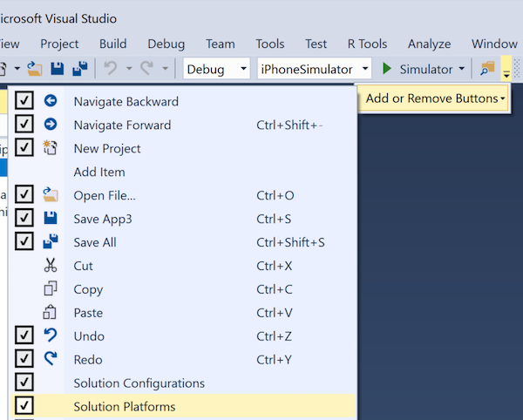
Task: Open the Build menu
Action: (113, 44)
